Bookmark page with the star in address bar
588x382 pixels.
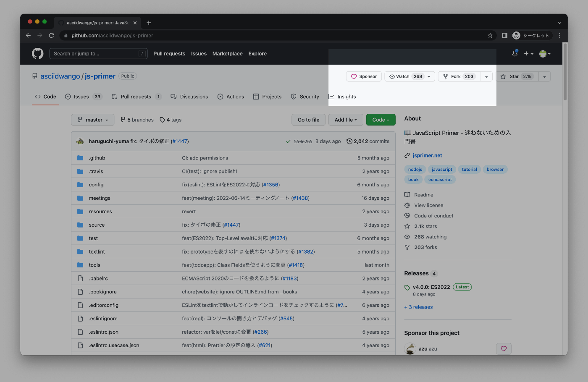490,36
